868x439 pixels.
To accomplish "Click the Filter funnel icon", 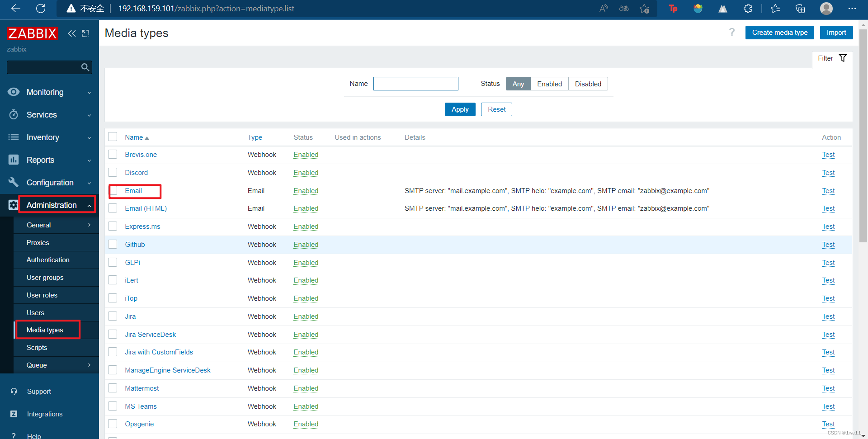I will click(843, 58).
